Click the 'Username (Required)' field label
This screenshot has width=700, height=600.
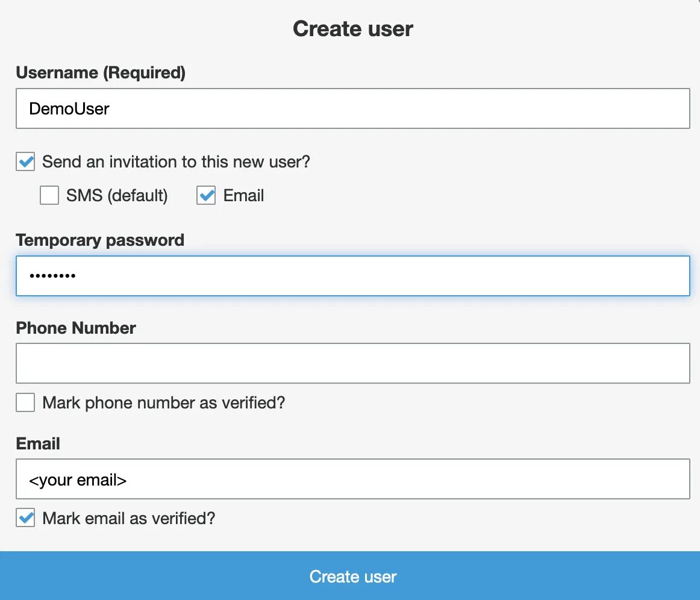(x=101, y=73)
